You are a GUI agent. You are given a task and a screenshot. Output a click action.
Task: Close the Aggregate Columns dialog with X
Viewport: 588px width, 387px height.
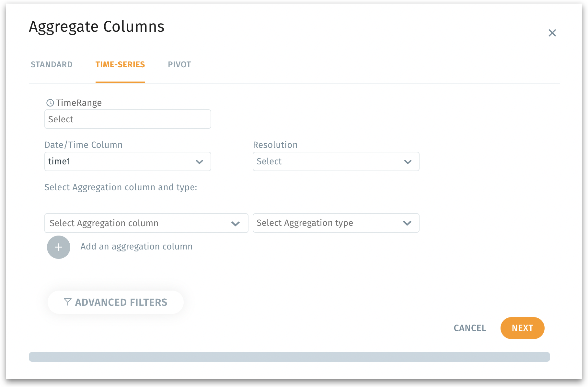point(552,33)
